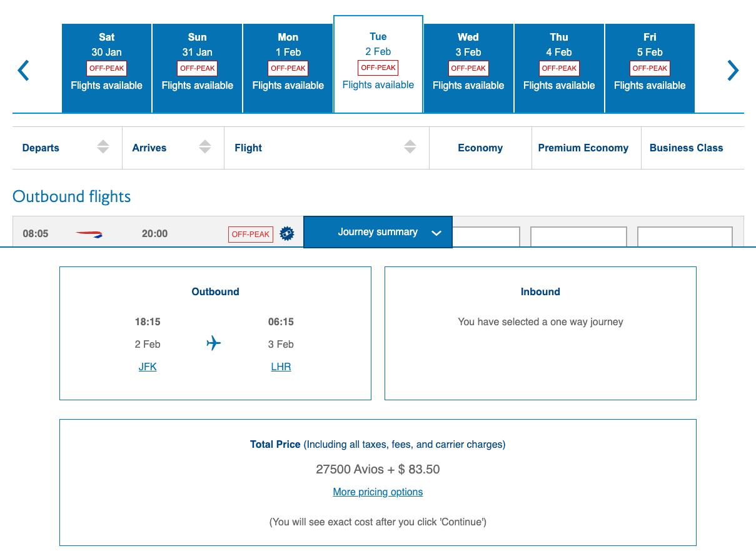The width and height of the screenshot is (756, 551).
Task: Click the chevron next to Journey summary
Action: click(x=436, y=232)
